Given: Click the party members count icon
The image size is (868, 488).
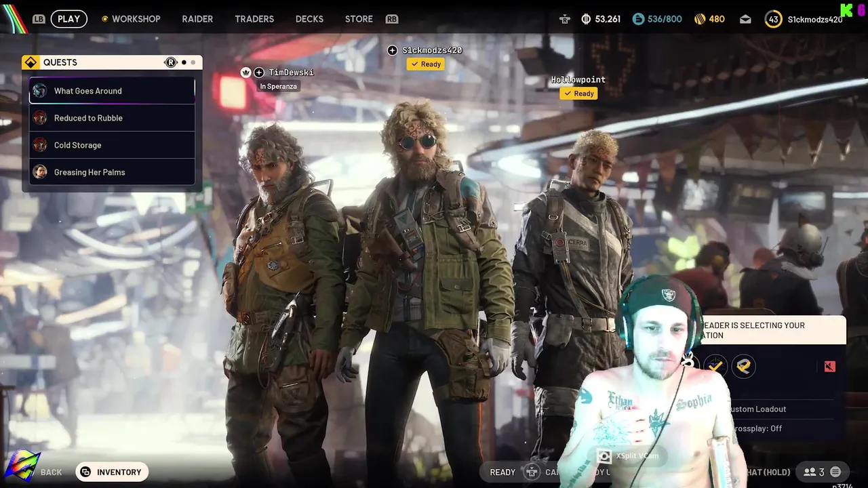Looking at the screenshot, I should (814, 472).
